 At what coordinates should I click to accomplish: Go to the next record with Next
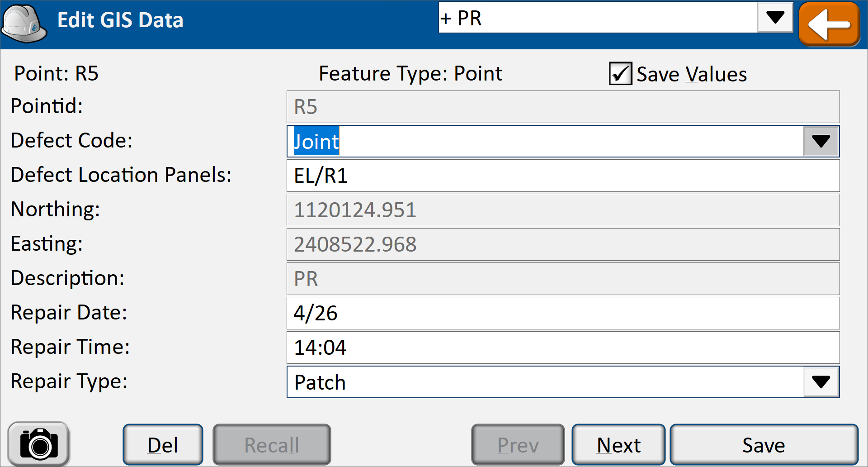(618, 445)
